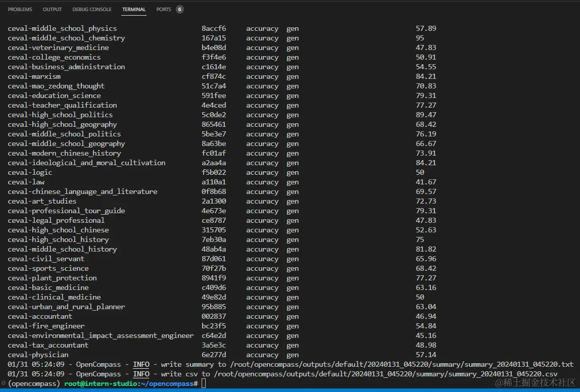Click ceval-urban_and_rural_planner dataset name
This screenshot has width=580, height=392.
tap(66, 307)
